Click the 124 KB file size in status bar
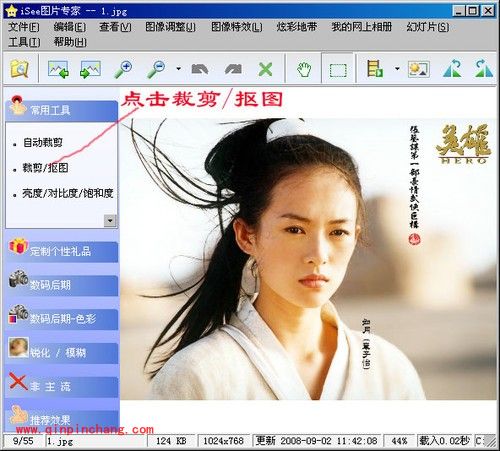 pos(172,441)
